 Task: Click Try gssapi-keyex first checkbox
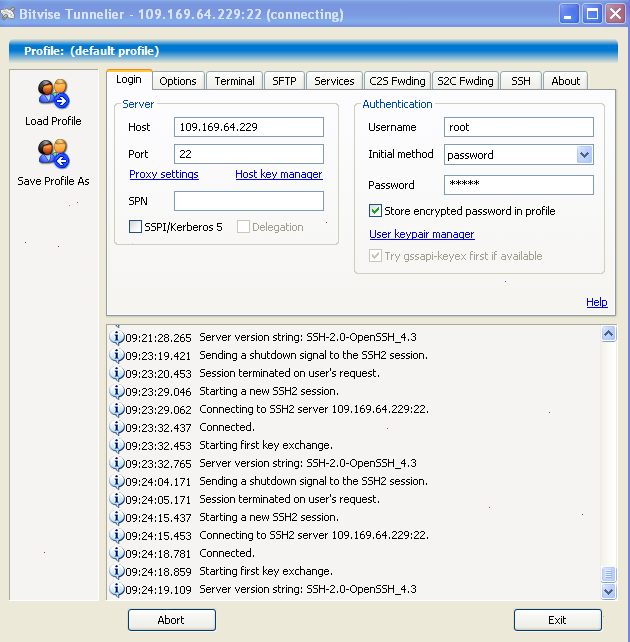(x=375, y=256)
